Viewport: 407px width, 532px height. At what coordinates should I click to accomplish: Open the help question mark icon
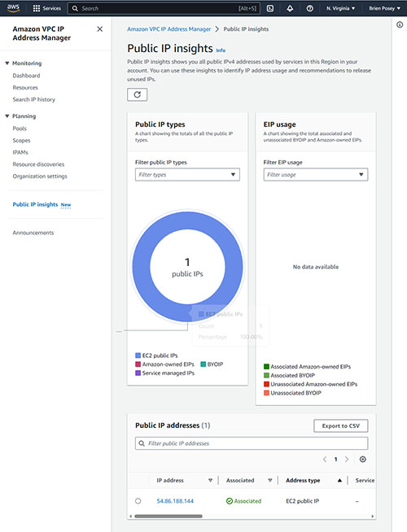(309, 8)
